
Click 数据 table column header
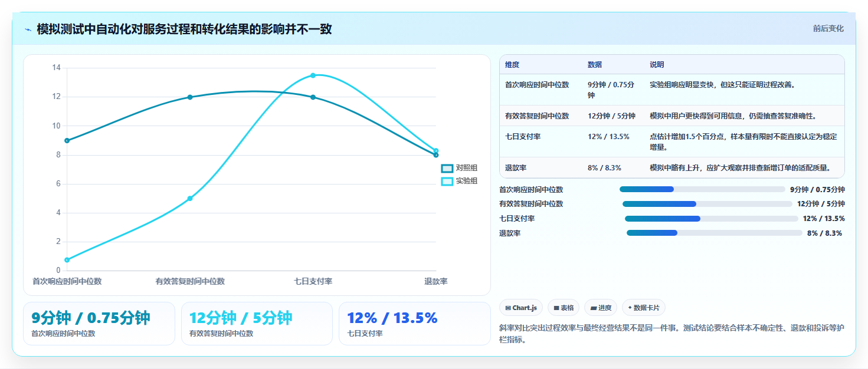pyautogui.click(x=595, y=65)
